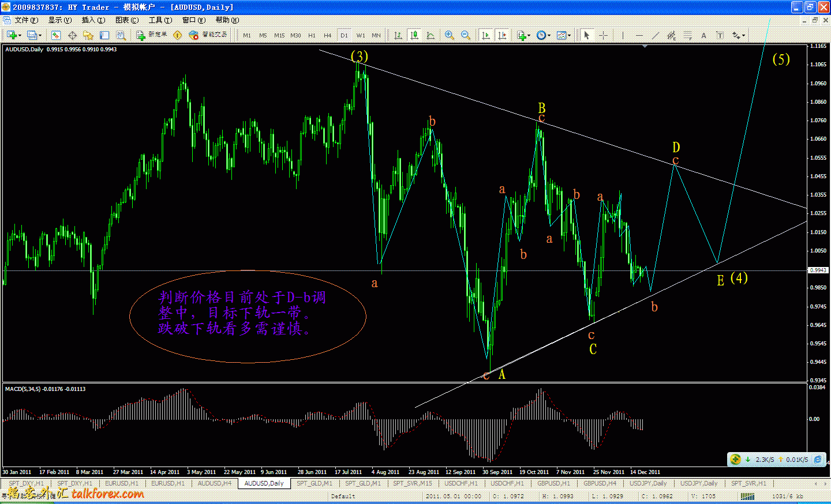Image resolution: width=831 pixels, height=504 pixels.
Task: Open the Market Watch window icon
Action: tap(56, 35)
